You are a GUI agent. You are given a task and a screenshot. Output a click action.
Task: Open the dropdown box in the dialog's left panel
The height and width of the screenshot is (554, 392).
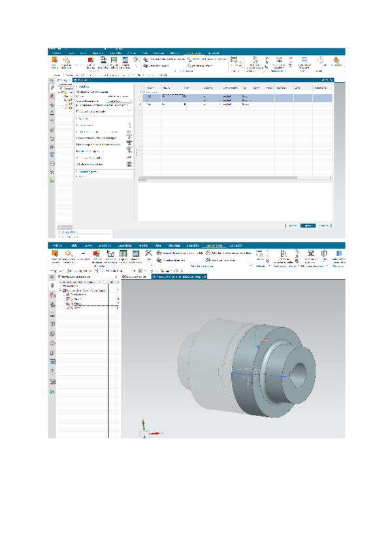[118, 101]
